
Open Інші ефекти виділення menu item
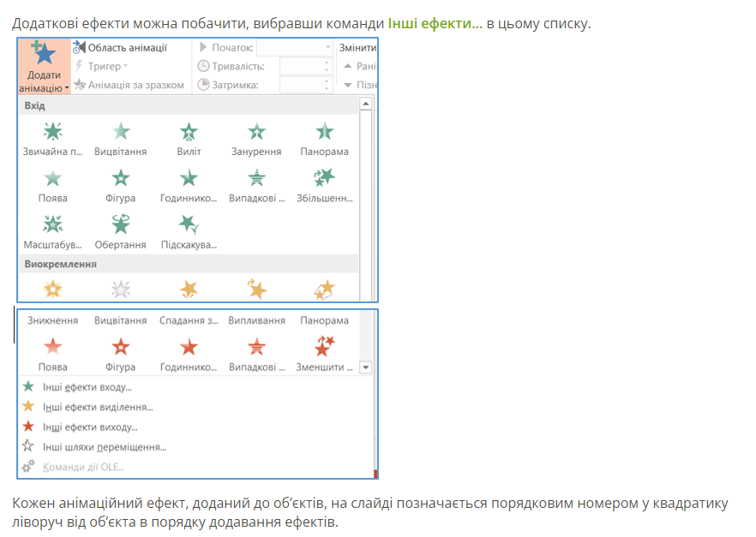pos(98,407)
